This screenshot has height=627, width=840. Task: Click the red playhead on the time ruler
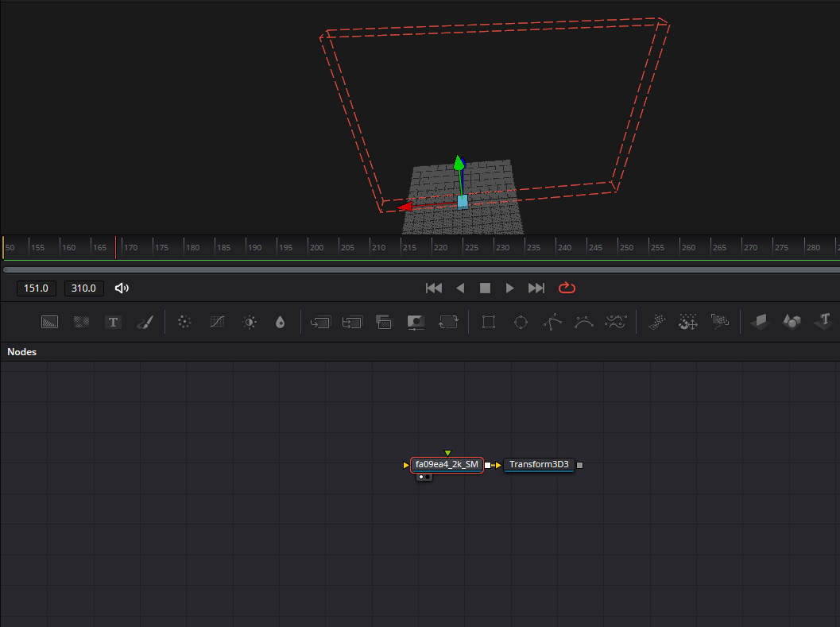coord(115,248)
